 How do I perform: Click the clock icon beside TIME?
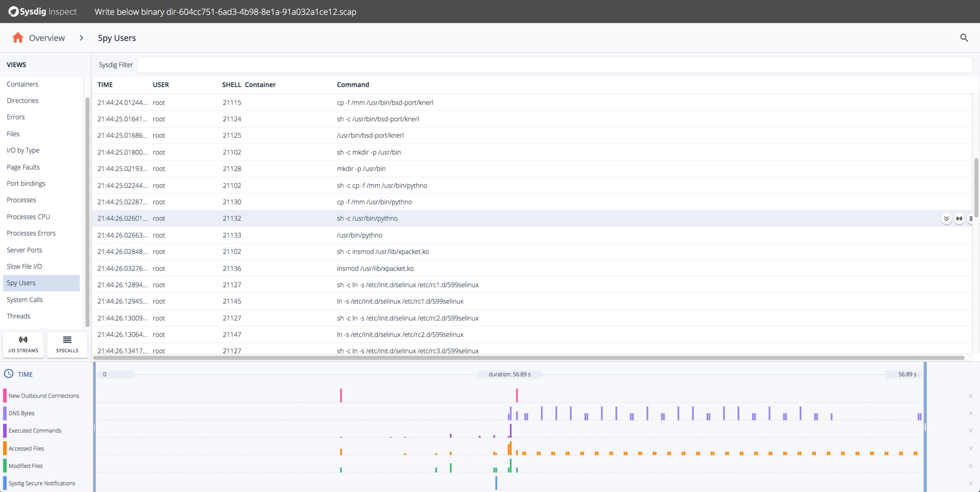click(x=9, y=374)
